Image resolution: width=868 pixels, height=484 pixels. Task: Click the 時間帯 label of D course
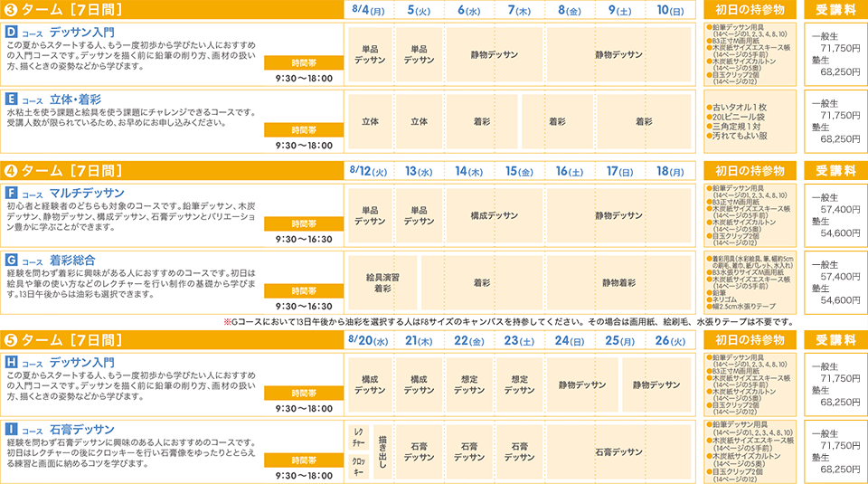[x=304, y=62]
